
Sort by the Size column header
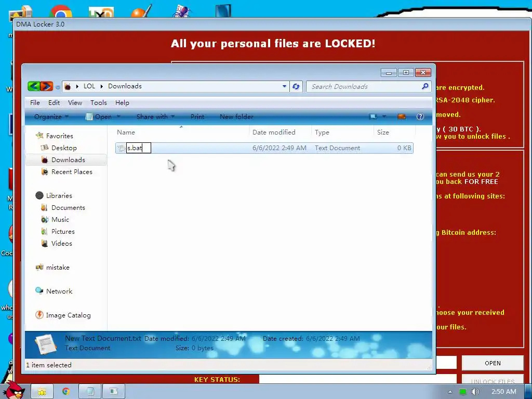pyautogui.click(x=394, y=132)
